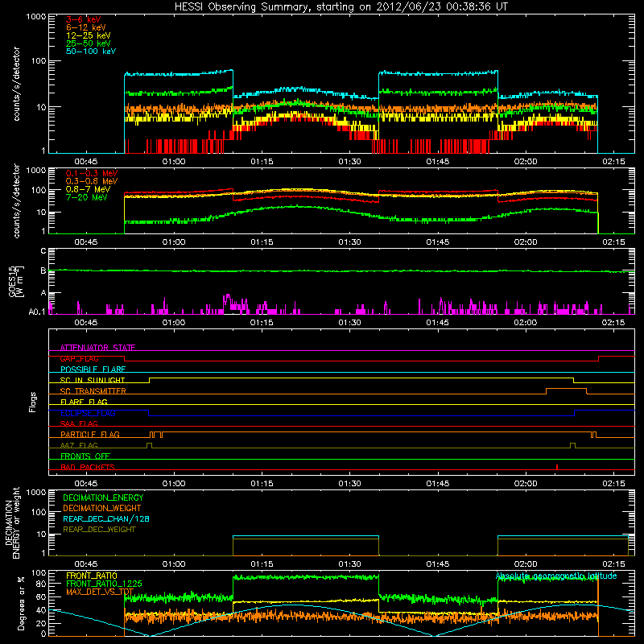Click the SAA_FLAG label
Image resolution: width=644 pixels, height=644 pixels.
point(79,423)
